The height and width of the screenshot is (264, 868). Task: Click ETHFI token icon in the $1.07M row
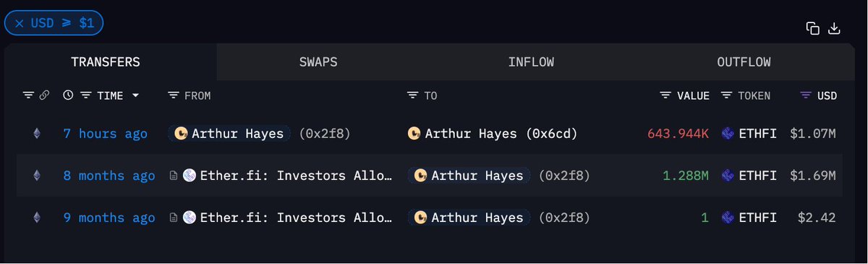(x=728, y=133)
